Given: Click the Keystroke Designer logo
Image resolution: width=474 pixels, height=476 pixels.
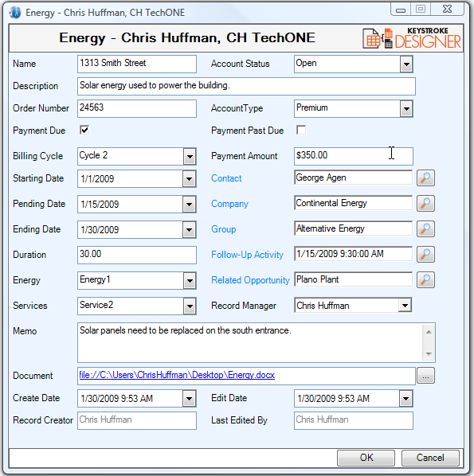Looking at the screenshot, I should pos(412,38).
